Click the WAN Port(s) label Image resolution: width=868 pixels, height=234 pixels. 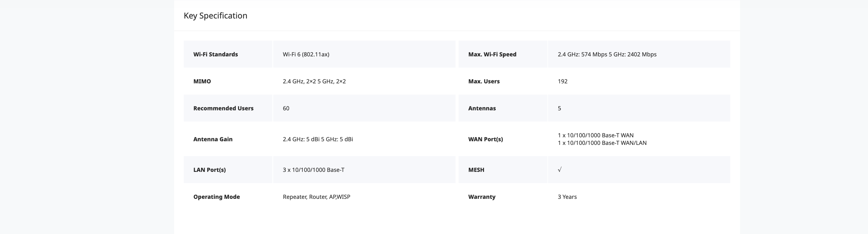point(485,139)
